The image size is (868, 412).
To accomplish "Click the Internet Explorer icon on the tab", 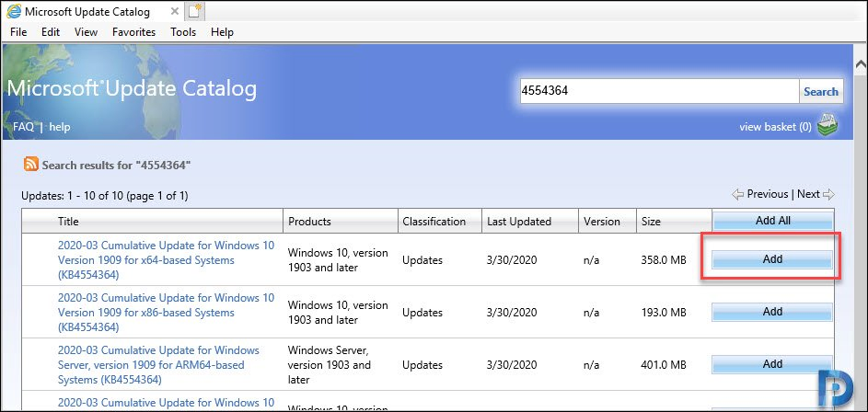I will point(13,11).
